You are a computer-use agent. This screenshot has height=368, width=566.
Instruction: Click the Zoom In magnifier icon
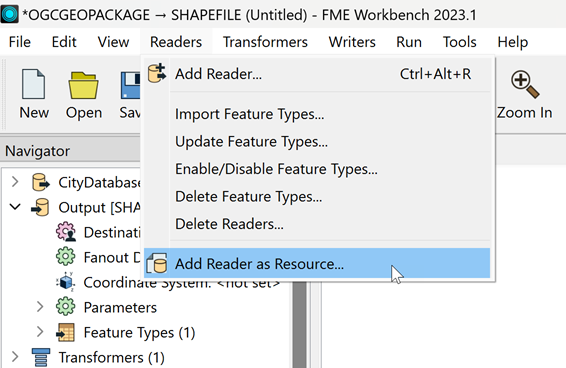(525, 85)
